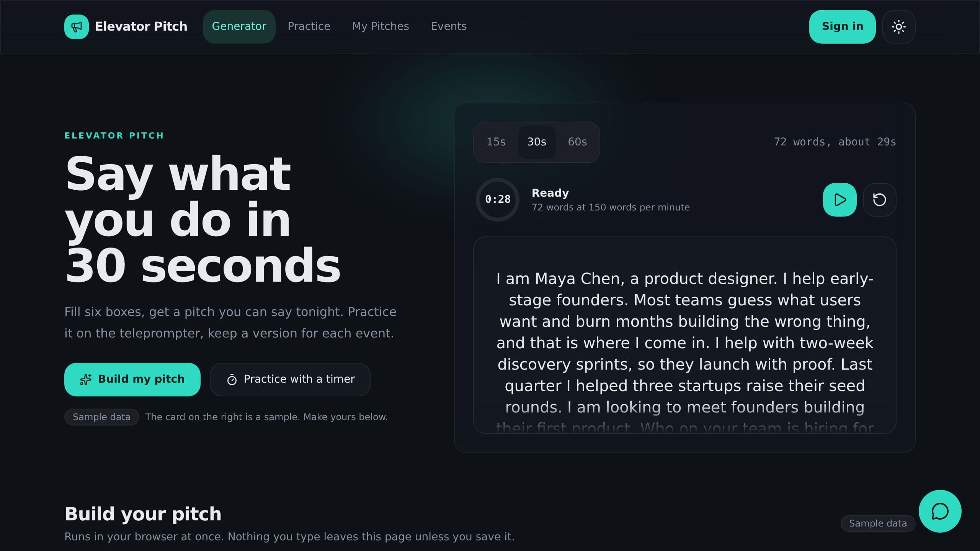Click the 'Build your pitch' section heading
Viewport: 980px width, 551px height.
(143, 514)
